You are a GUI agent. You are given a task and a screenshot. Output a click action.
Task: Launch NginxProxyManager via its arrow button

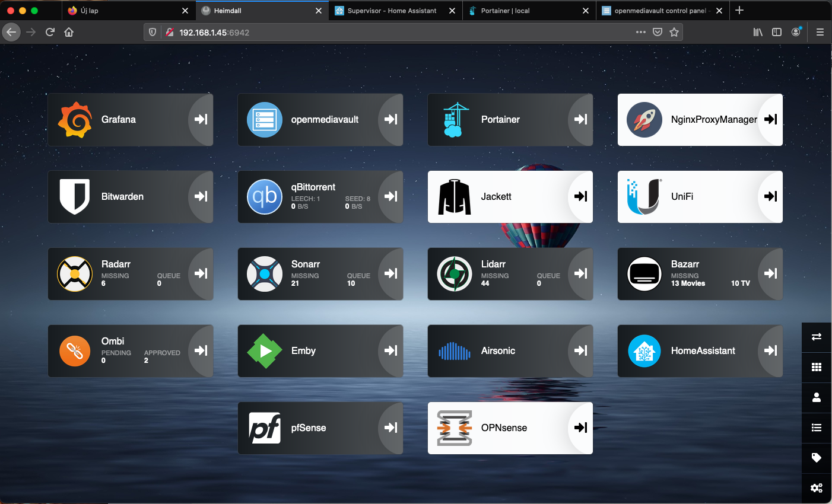pos(771,119)
